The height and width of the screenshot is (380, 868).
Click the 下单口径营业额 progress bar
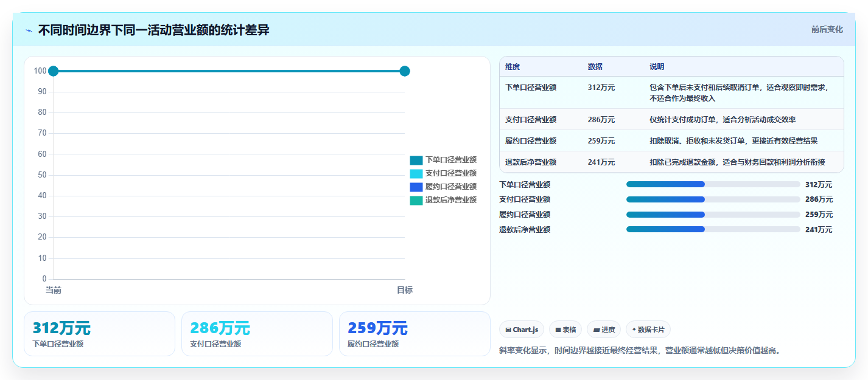pyautogui.click(x=713, y=184)
